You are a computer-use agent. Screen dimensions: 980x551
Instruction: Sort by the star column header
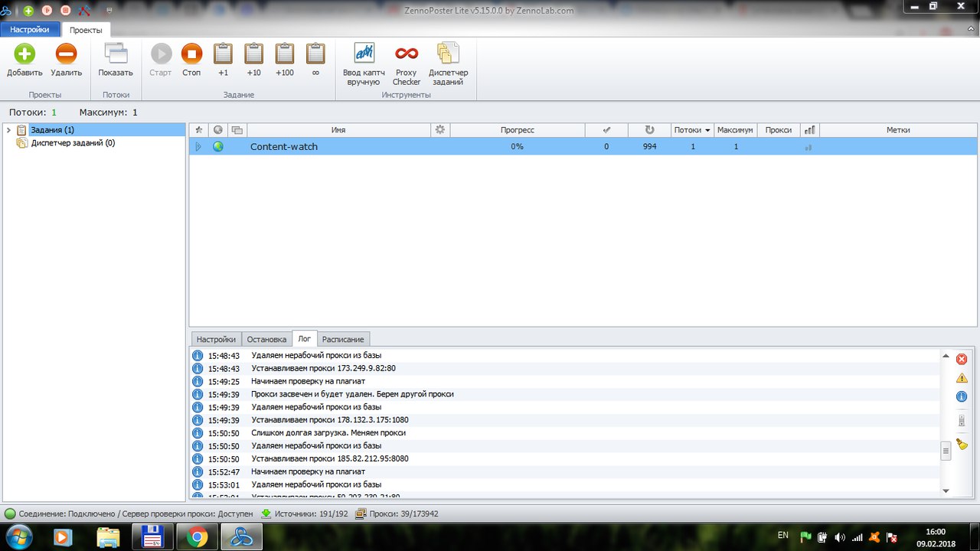[x=198, y=130]
